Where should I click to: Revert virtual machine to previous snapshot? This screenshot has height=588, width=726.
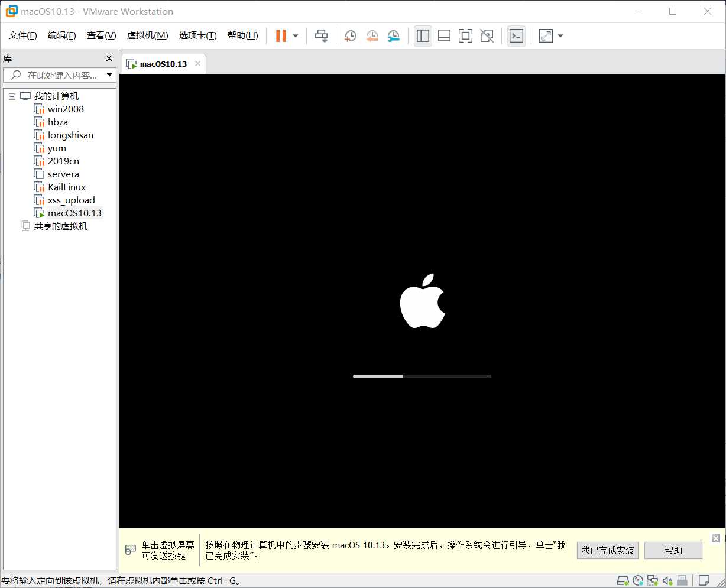(372, 36)
